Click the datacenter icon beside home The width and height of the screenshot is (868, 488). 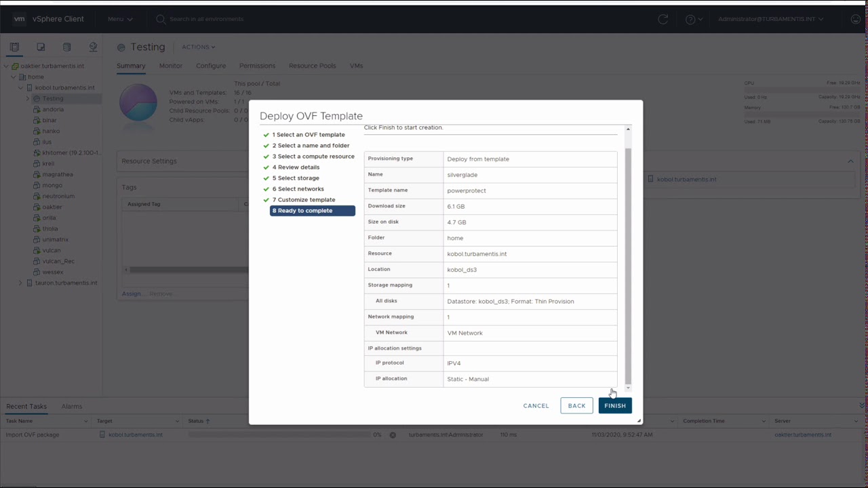[22, 77]
